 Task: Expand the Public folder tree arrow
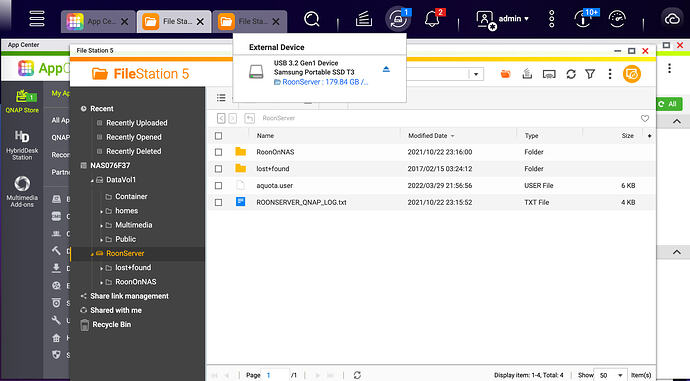click(101, 240)
